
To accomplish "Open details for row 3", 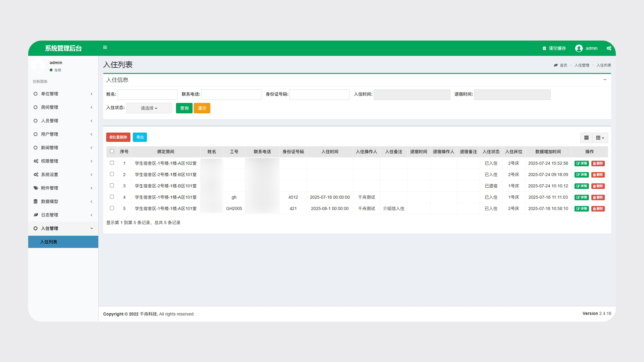I will point(581,186).
